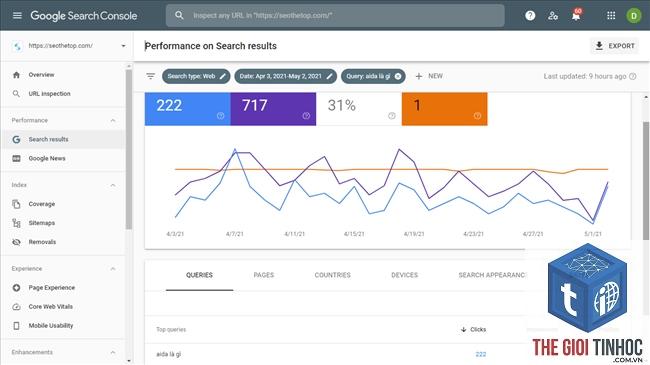This screenshot has height=365, width=650.
Task: Click the Core Web Vitals gauge icon
Action: (x=16, y=307)
